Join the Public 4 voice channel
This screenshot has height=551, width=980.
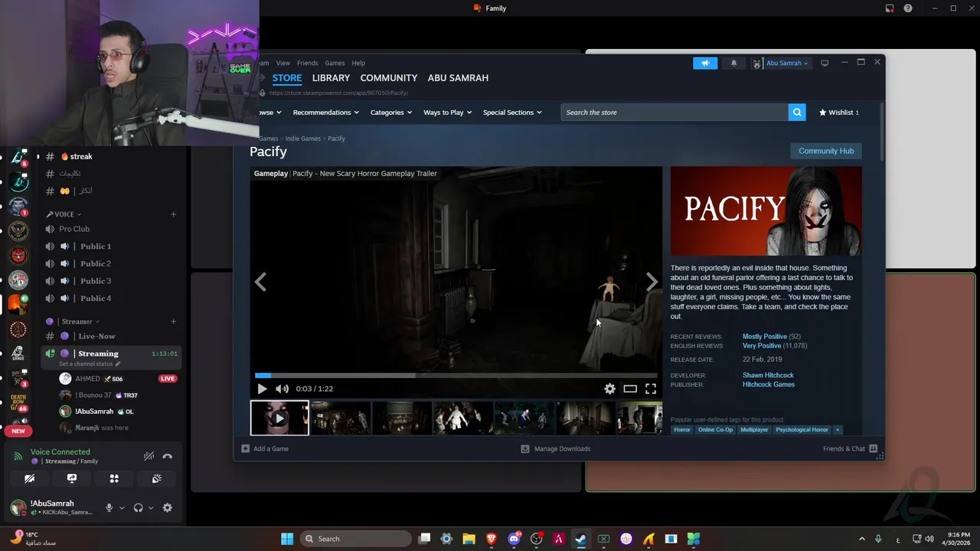coord(111,298)
